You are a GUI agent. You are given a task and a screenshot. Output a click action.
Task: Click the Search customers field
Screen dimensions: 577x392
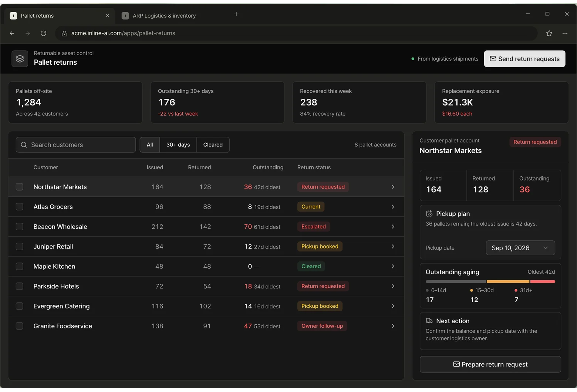[76, 145]
